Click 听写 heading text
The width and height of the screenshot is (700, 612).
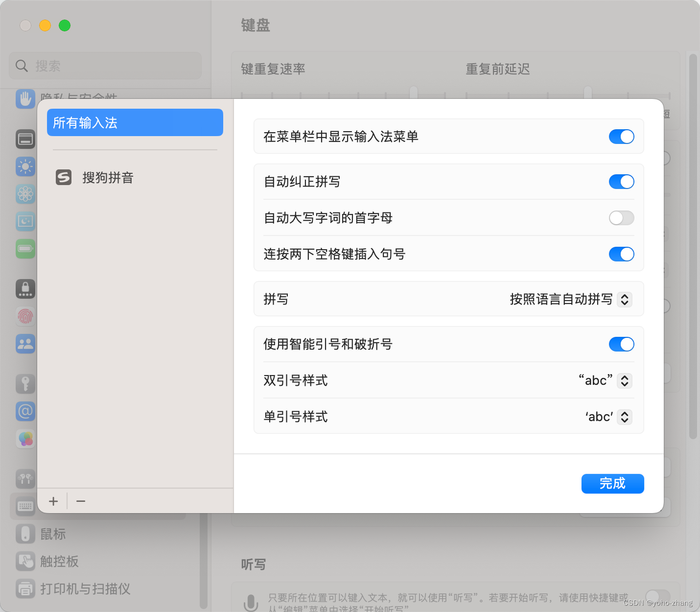[x=254, y=565]
